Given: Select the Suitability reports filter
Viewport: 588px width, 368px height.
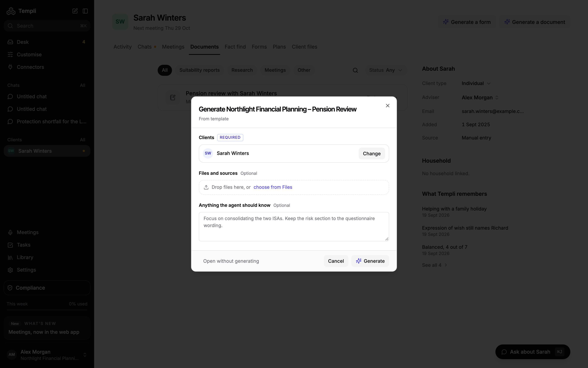Looking at the screenshot, I should [x=200, y=70].
